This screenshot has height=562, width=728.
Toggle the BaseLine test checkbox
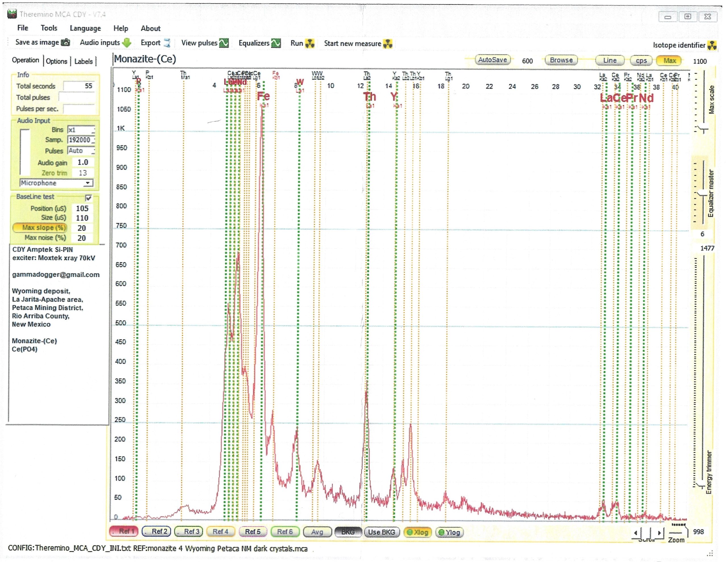click(x=88, y=198)
